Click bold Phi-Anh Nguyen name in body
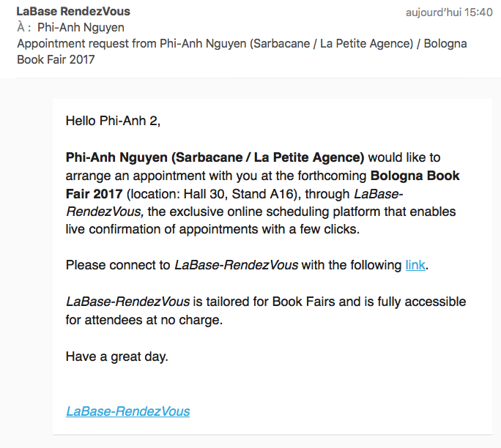The height and width of the screenshot is (448, 501). (x=116, y=157)
